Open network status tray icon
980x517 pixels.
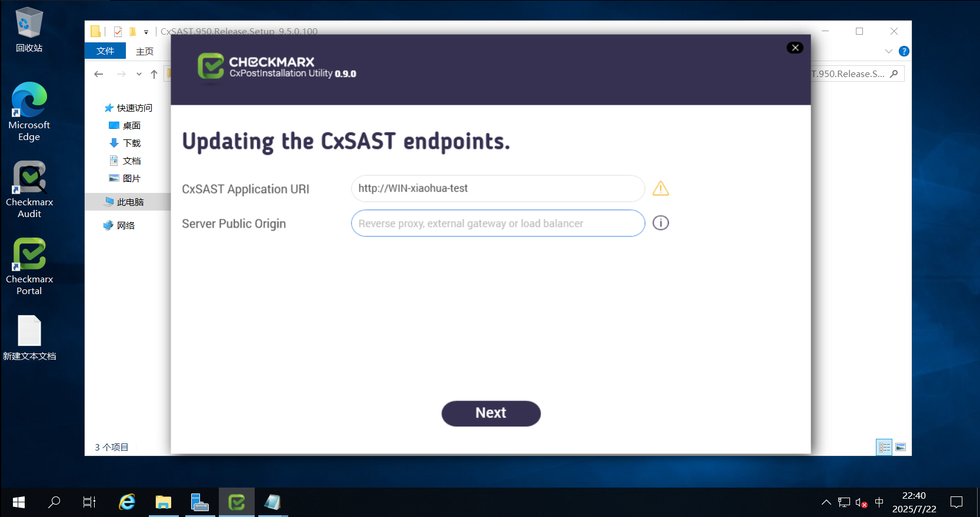844,502
